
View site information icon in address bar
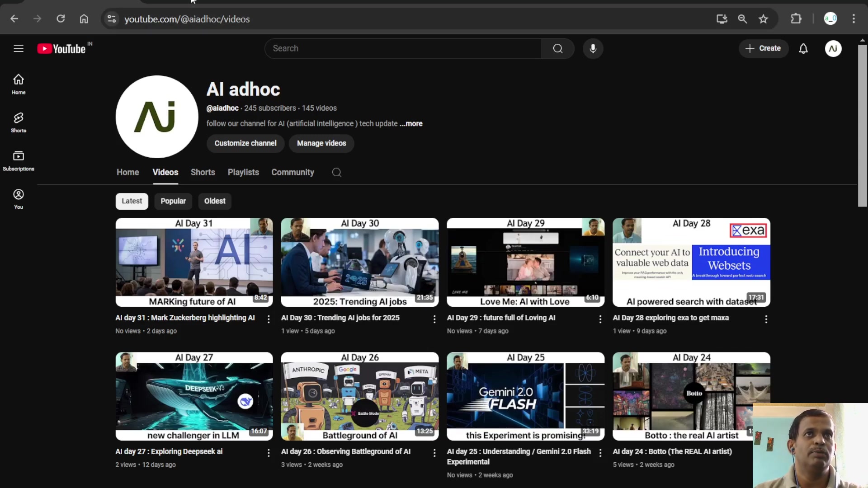(x=112, y=19)
